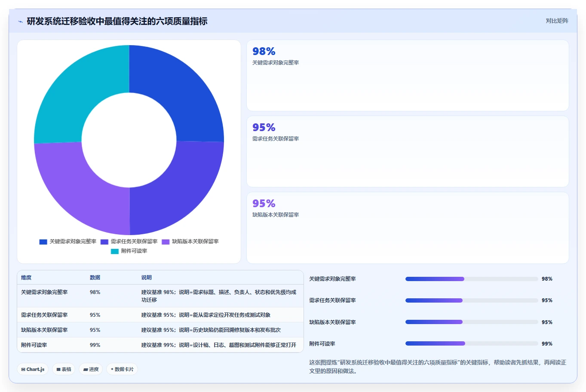This screenshot has width=586, height=392.
Task: Click table cell 关键需求对象完整率
Action: (44, 292)
